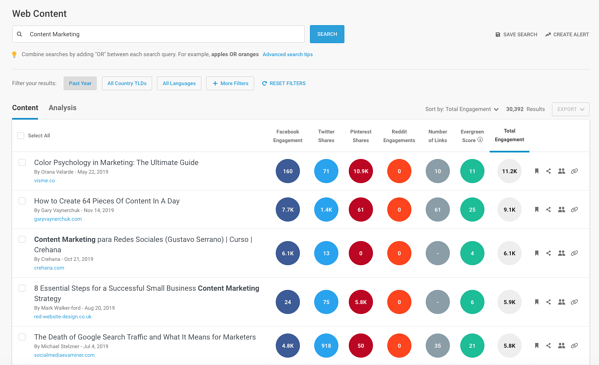Check the Color Psychology in Marketing row
Viewport: 599px width, 365px height.
pyautogui.click(x=22, y=162)
